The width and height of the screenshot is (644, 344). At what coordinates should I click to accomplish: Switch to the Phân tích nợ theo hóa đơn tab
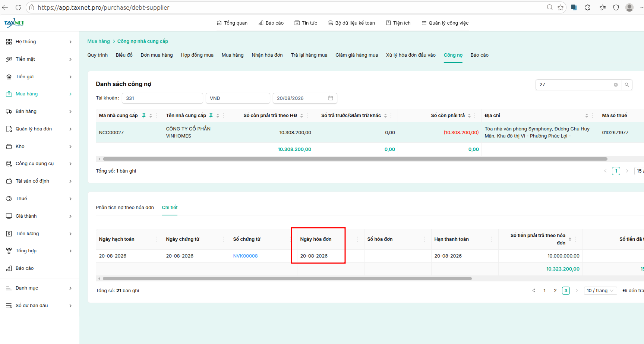click(125, 208)
